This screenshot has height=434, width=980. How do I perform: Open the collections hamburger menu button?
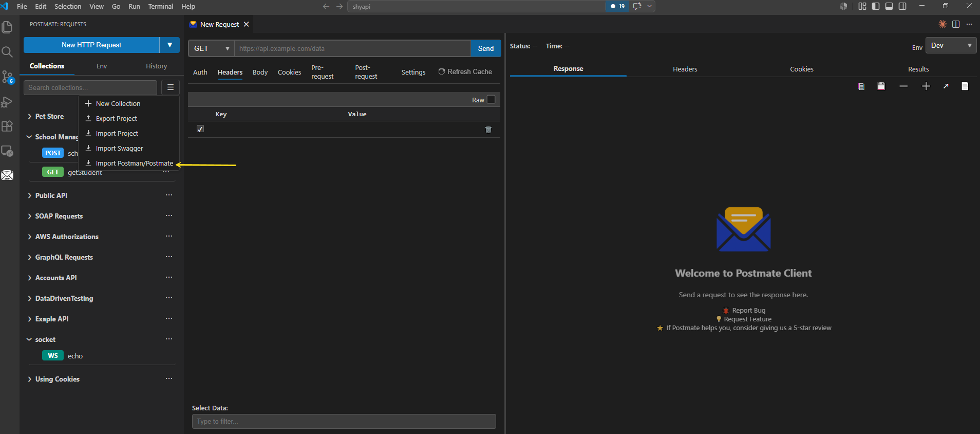tap(171, 87)
